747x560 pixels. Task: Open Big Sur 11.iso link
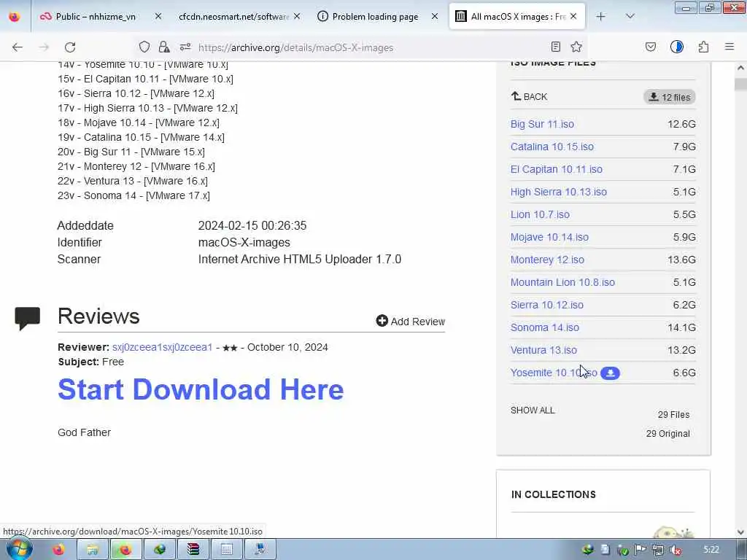pyautogui.click(x=542, y=124)
